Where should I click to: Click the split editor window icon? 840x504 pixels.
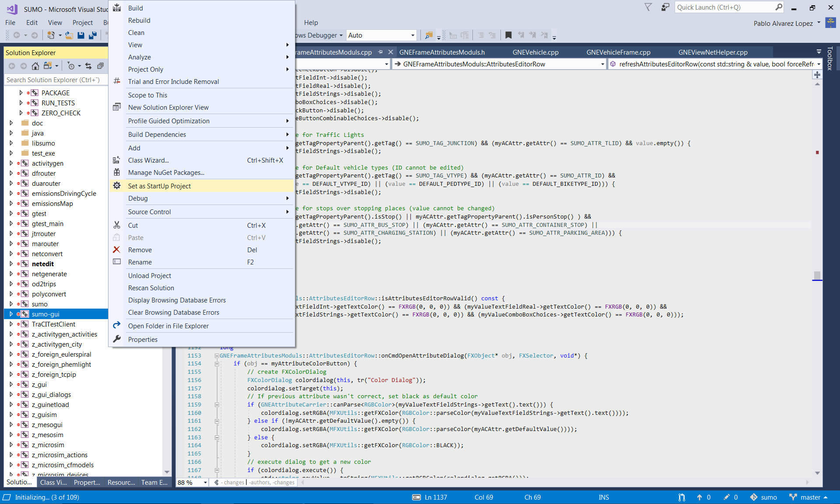pyautogui.click(x=817, y=75)
